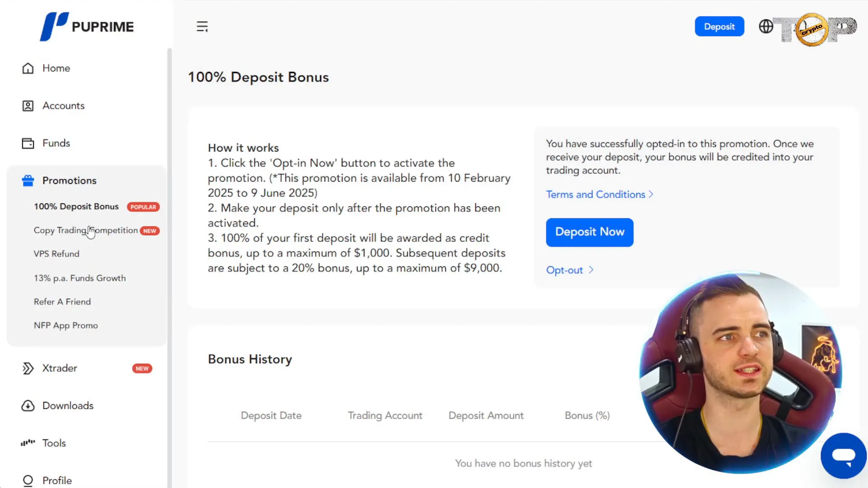Collapse the Promotions sidebar section
This screenshot has width=868, height=488.
(69, 181)
